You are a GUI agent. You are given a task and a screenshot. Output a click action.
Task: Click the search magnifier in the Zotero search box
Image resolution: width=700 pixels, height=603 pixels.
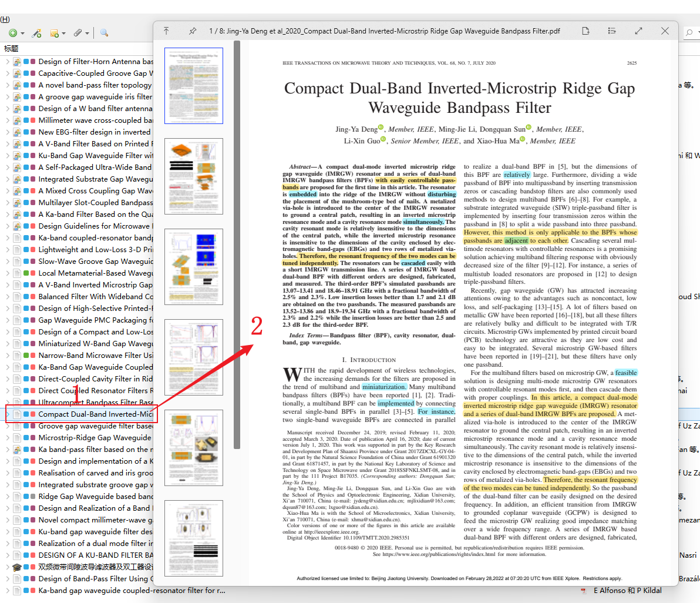pos(690,32)
